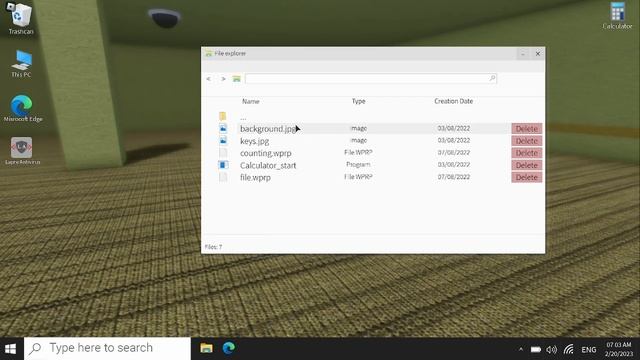Screen dimensions: 640x360
Task: Click the Creation Date column header
Action: [453, 101]
